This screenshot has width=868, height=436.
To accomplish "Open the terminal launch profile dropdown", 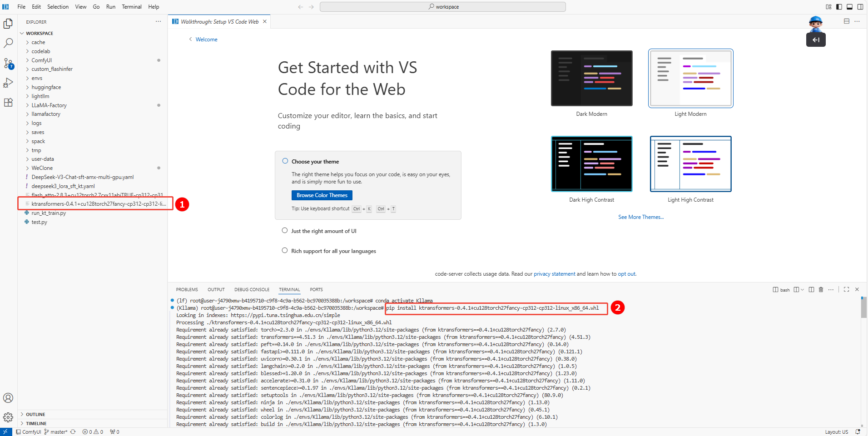I will click(x=802, y=290).
